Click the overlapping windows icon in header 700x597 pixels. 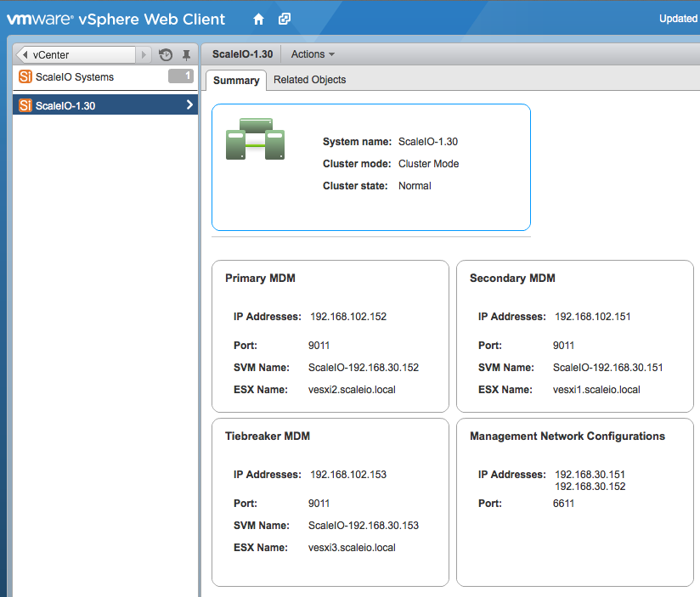[x=285, y=19]
